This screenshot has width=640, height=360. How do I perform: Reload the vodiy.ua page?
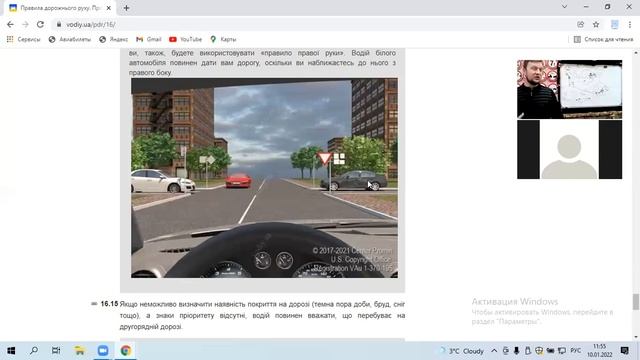[40, 24]
